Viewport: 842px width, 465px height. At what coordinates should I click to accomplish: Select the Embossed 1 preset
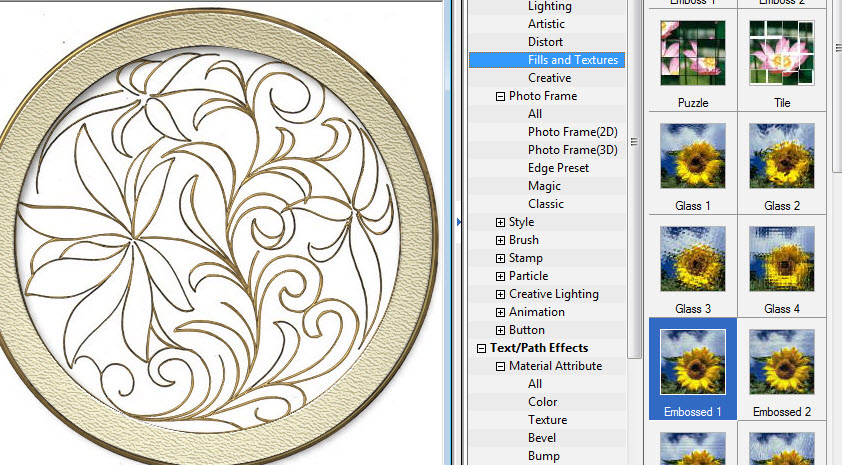tap(693, 362)
